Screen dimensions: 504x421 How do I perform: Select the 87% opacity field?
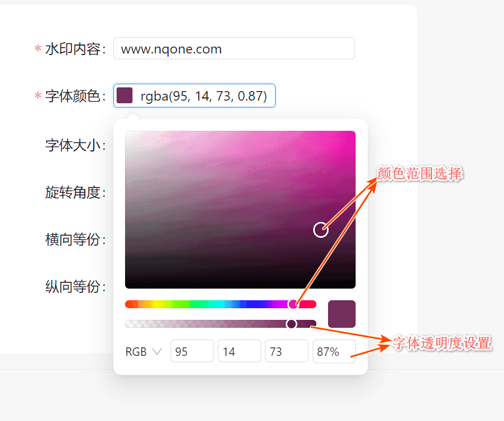pyautogui.click(x=334, y=351)
